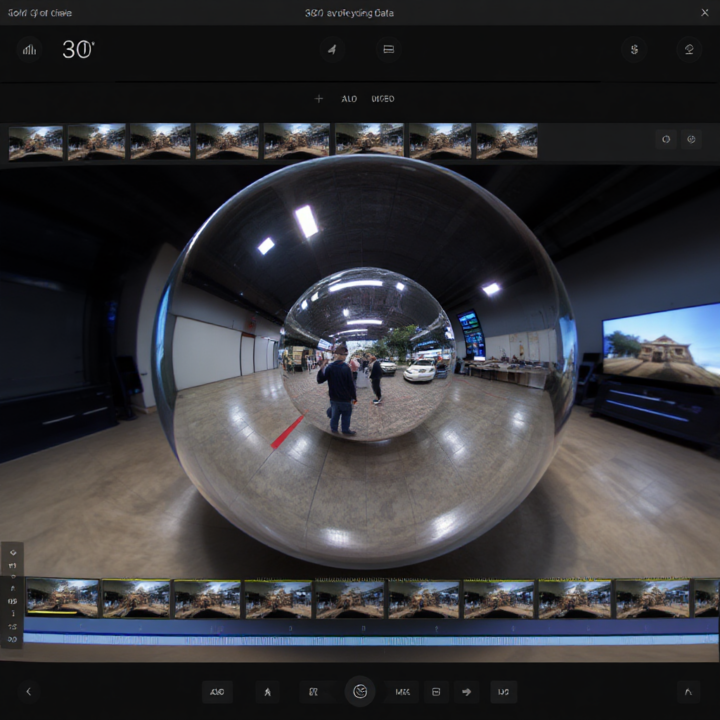Toggle the second circular icon right of thumbnail strip
This screenshot has width=720, height=720.
click(691, 140)
